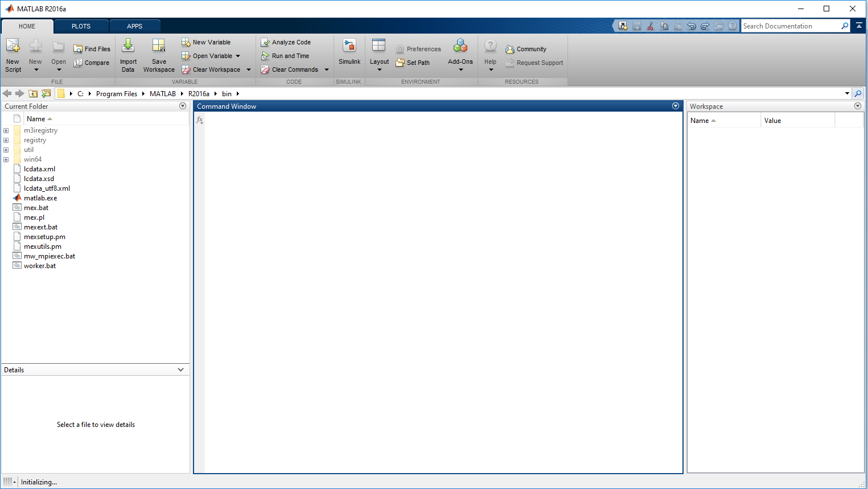Launch Simulink from the toolstrip

point(349,52)
